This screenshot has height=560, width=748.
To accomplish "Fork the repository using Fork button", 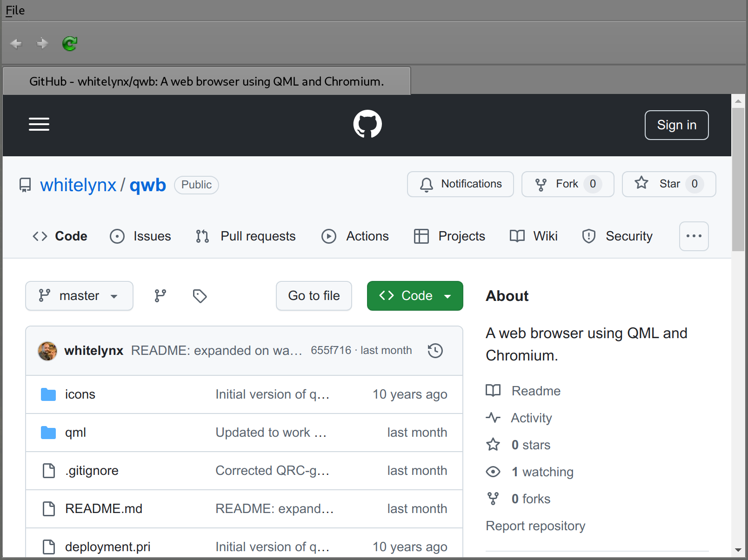I will pyautogui.click(x=568, y=184).
